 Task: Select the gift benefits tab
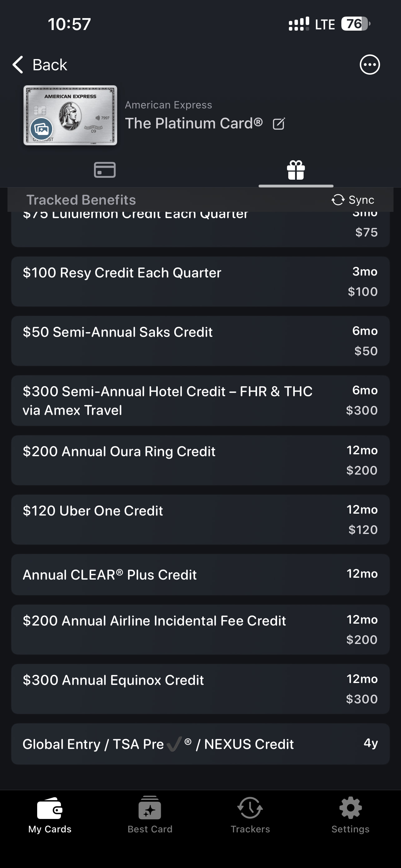click(x=296, y=169)
